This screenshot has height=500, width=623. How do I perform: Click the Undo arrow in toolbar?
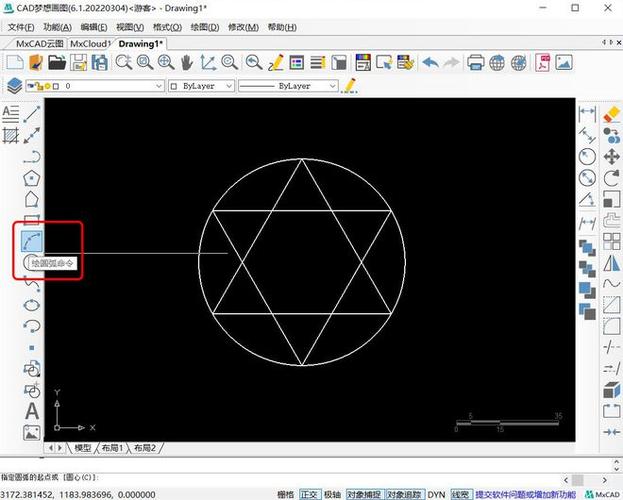pos(430,62)
